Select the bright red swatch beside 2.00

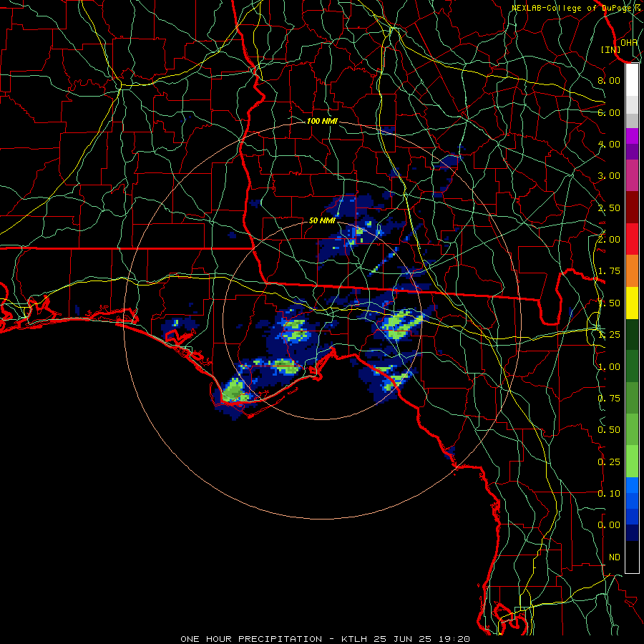tap(632, 239)
